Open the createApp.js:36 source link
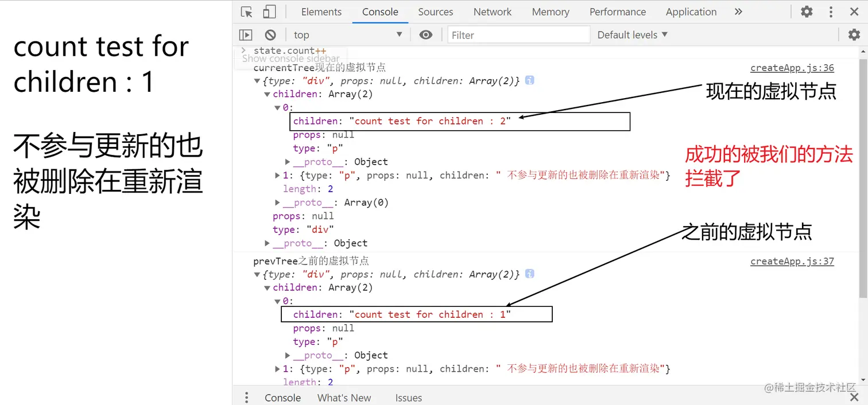The height and width of the screenshot is (405, 868). pos(792,68)
